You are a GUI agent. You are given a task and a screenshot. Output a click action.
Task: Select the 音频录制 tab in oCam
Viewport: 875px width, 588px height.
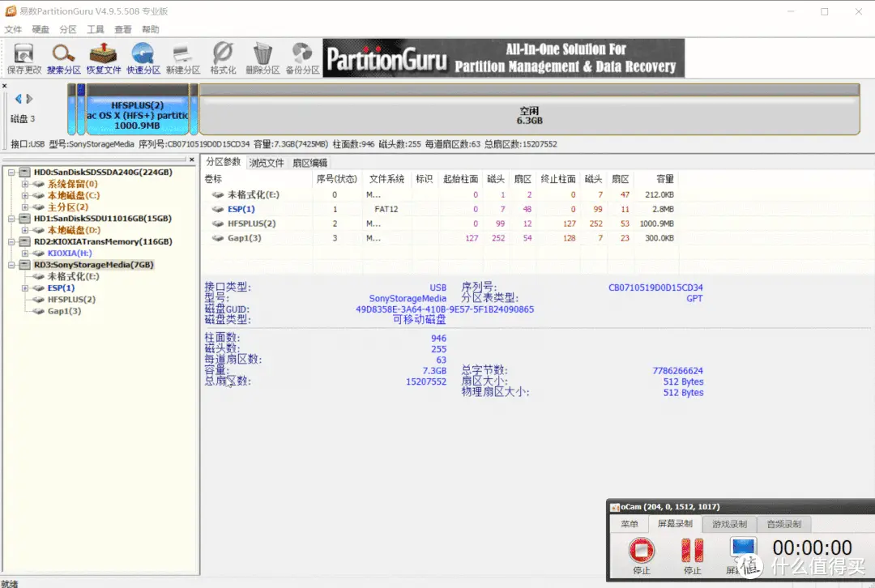pyautogui.click(x=784, y=524)
